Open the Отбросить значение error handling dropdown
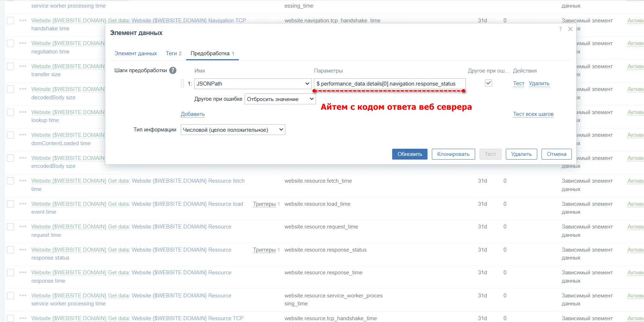Screen dimensions: 644x322 pyautogui.click(x=280, y=99)
